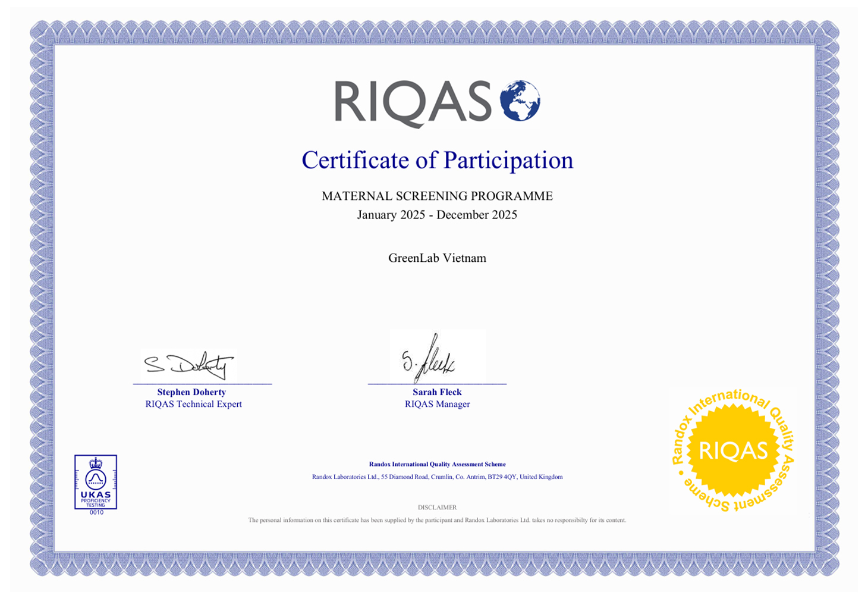Click the UKAS crown symbol
The image size is (868, 595).
coord(96,464)
